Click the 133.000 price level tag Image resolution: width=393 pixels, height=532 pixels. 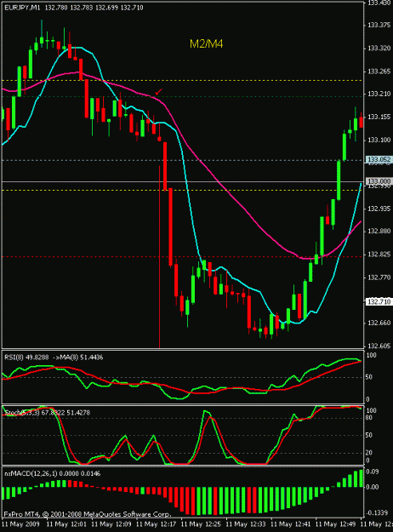click(379, 181)
